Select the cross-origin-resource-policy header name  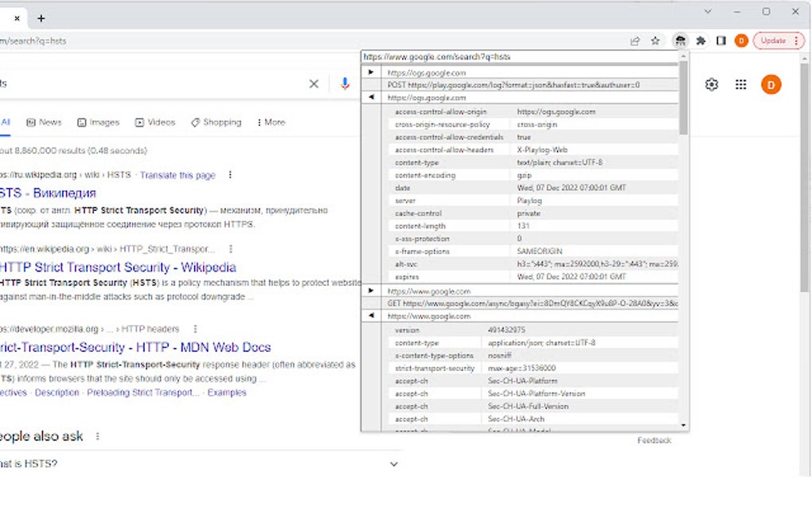click(443, 124)
